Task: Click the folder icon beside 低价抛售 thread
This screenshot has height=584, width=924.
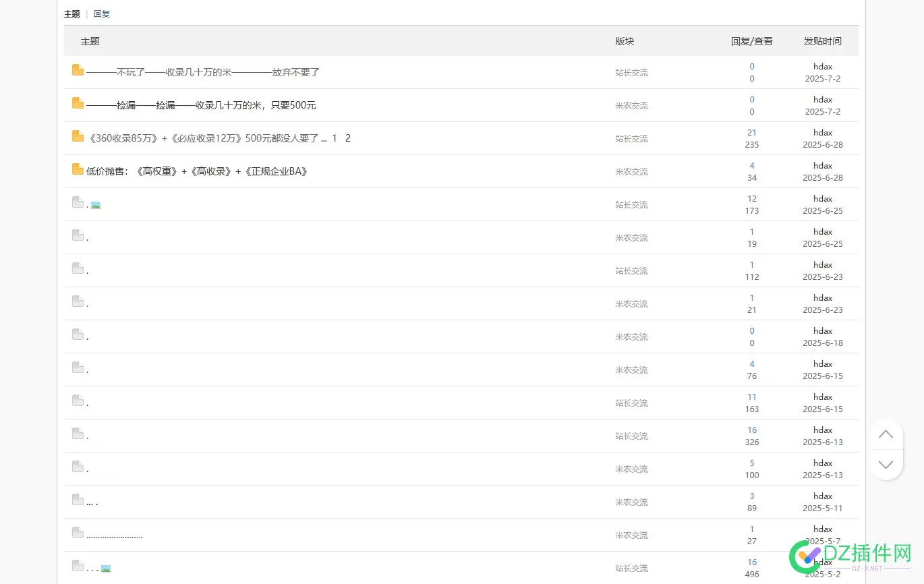Action: click(77, 169)
